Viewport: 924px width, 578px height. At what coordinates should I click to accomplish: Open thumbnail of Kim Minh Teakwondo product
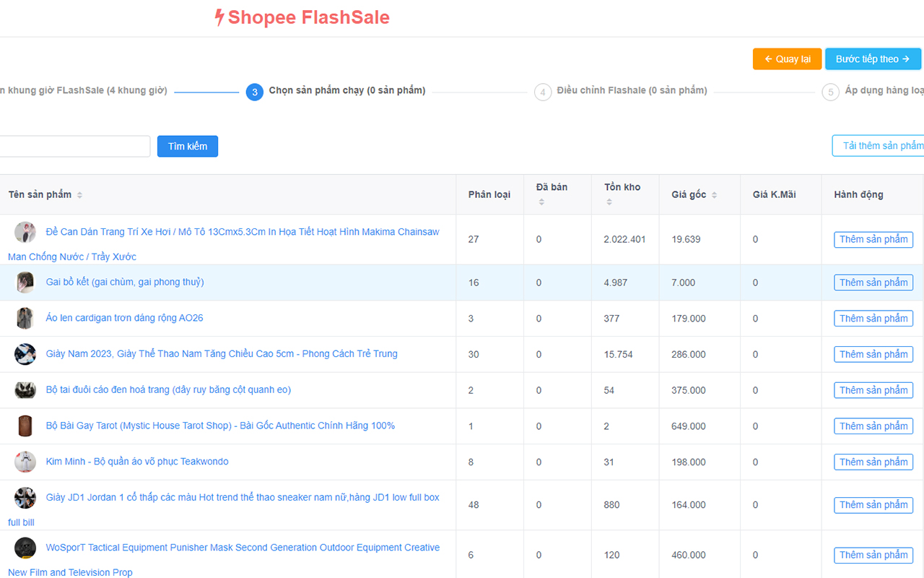[25, 462]
